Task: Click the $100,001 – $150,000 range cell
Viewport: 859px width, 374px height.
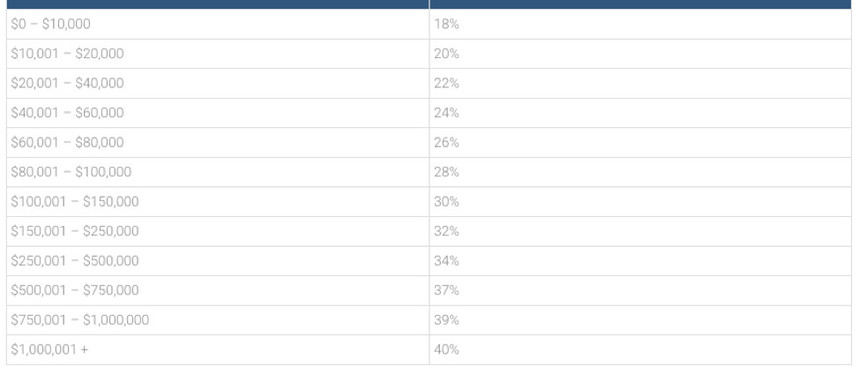Action: 217,202
